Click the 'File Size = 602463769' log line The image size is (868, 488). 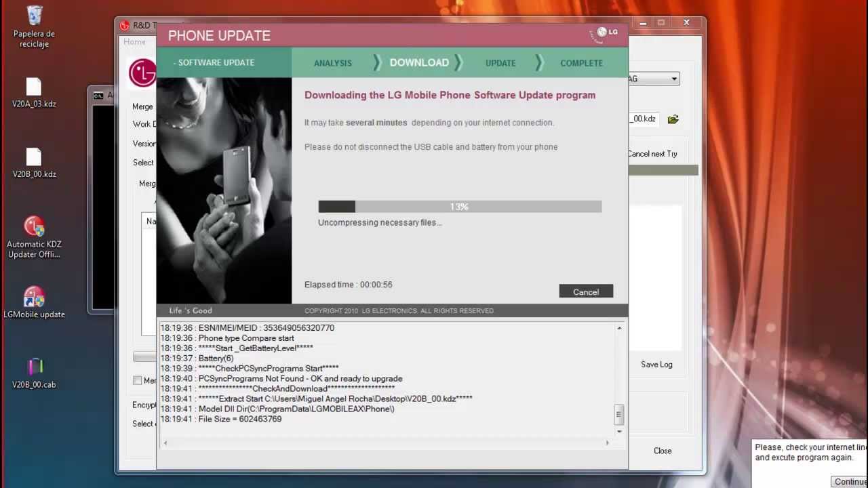[221, 420]
